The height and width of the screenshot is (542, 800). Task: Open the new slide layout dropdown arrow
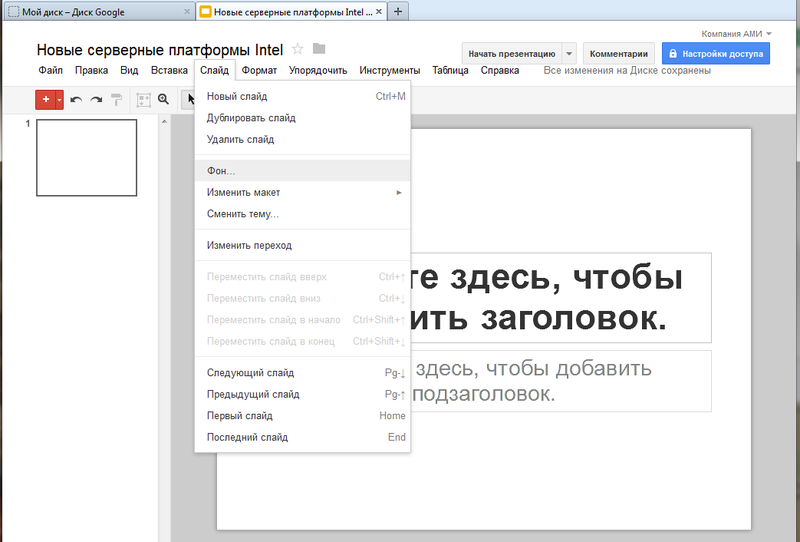click(x=60, y=100)
